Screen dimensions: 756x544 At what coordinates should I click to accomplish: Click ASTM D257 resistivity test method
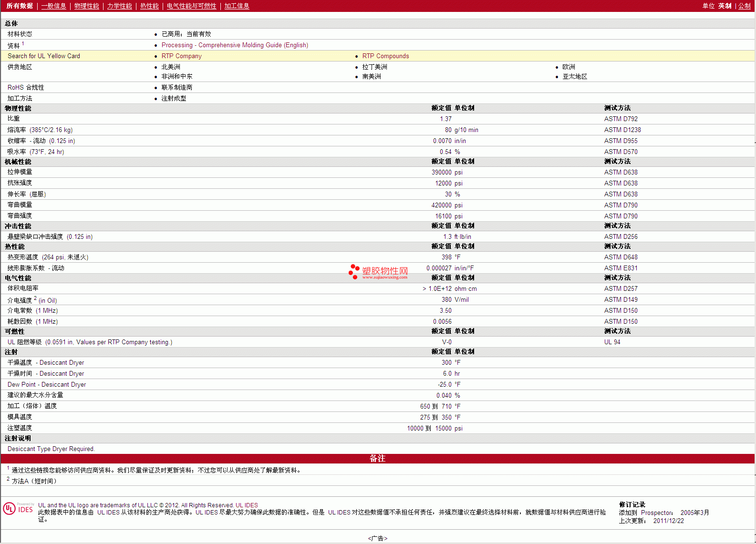coord(621,289)
